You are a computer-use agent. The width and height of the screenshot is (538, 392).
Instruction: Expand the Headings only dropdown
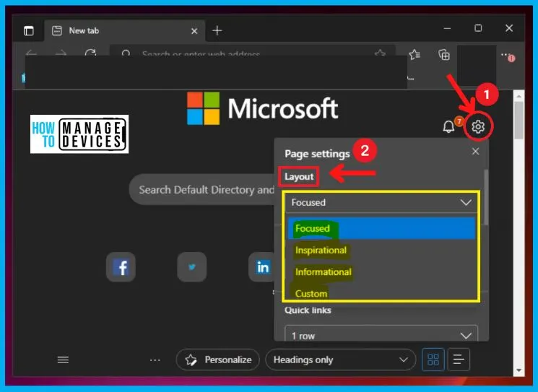(x=340, y=360)
